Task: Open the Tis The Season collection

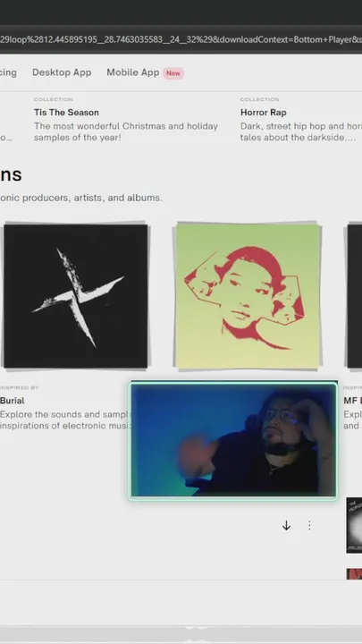Action: point(66,112)
